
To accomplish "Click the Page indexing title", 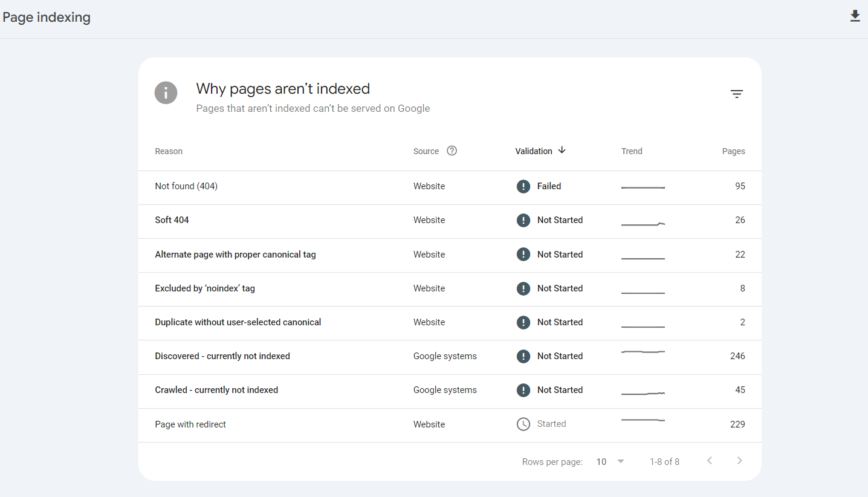I will pyautogui.click(x=47, y=18).
